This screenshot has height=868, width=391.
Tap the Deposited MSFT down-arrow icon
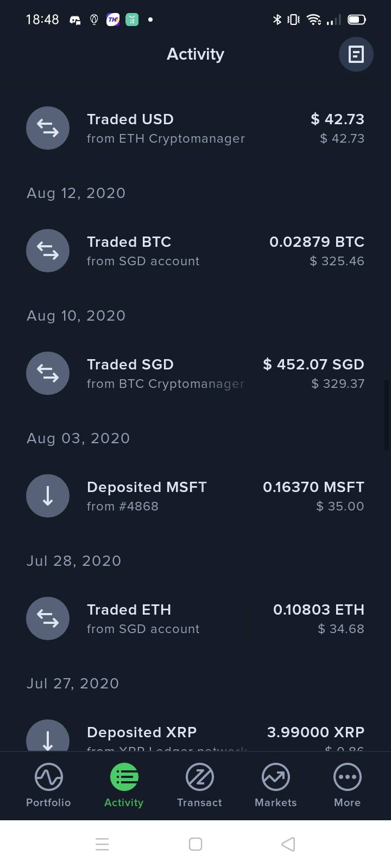pos(48,496)
